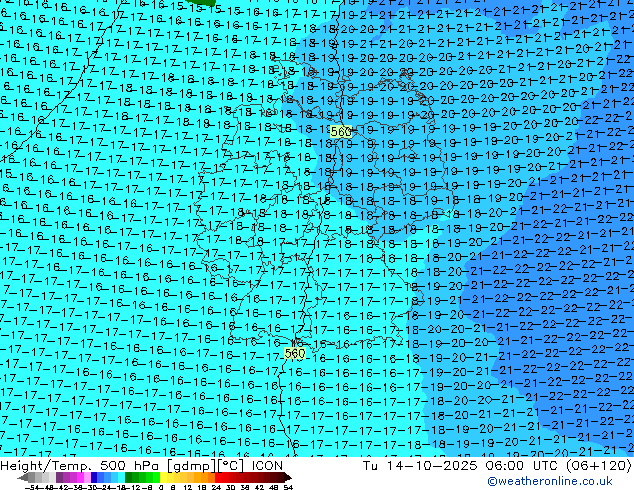This screenshot has height=490, width=634.
Task: Click the '54' value under color scale
Action: click(288, 488)
